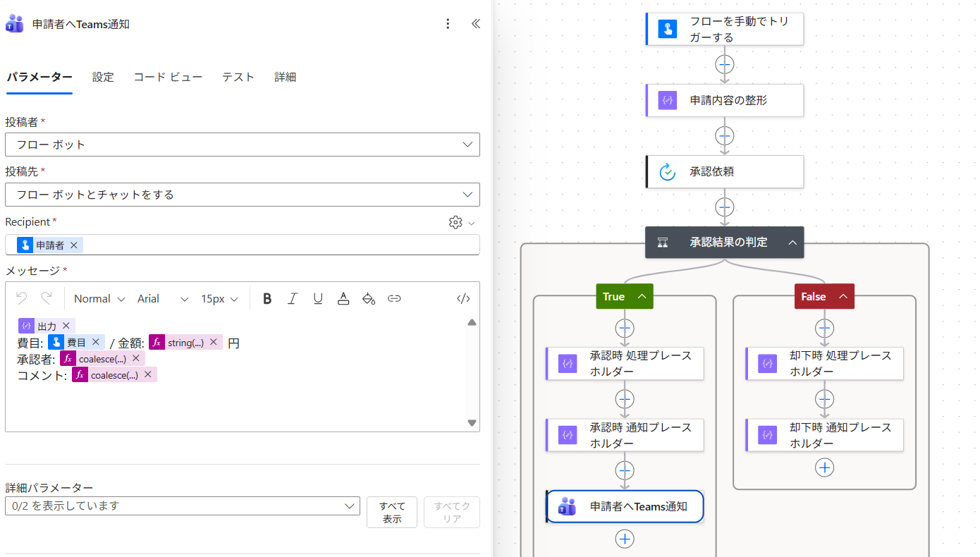980x557 pixels.
Task: Add step at top of True branch
Action: [x=625, y=328]
